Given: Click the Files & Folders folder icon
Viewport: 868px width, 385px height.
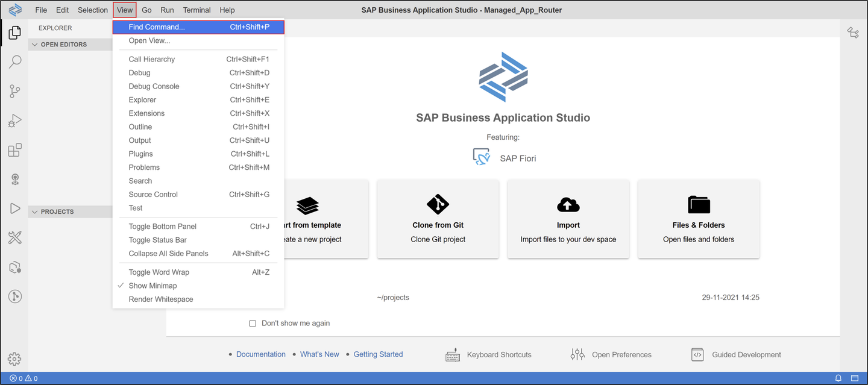Looking at the screenshot, I should tap(699, 205).
